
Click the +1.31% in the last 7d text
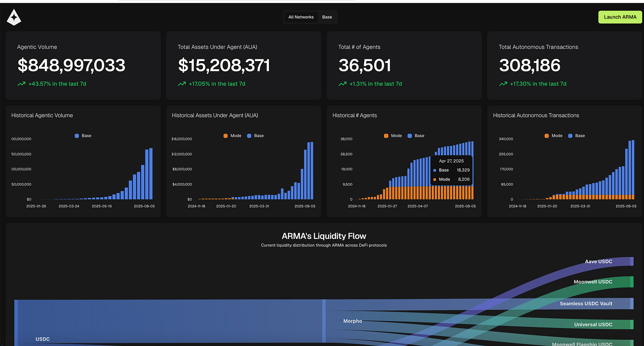click(376, 84)
